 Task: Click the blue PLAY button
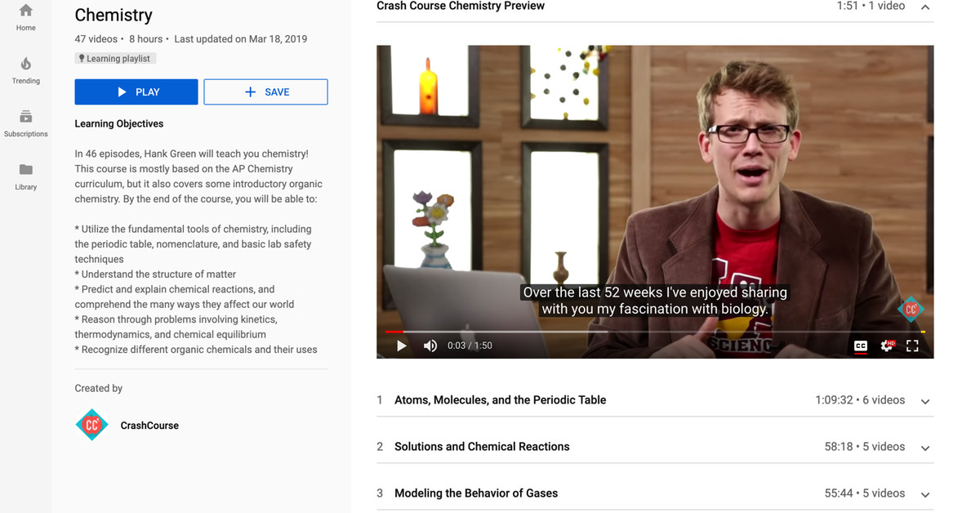(136, 91)
